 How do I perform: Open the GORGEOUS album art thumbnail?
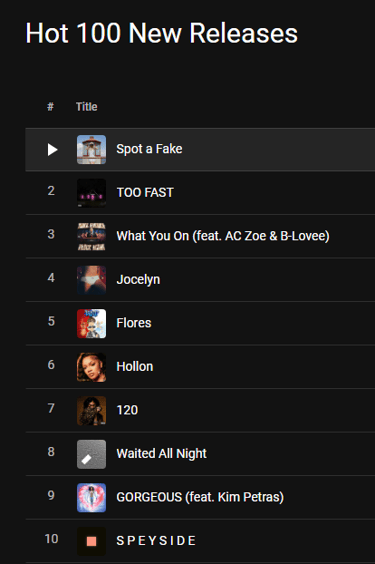click(x=91, y=498)
